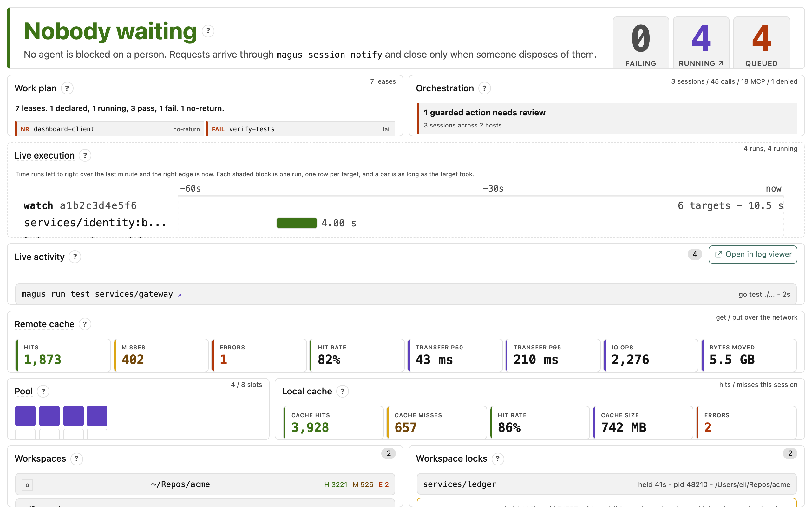This screenshot has width=812, height=520.
Task: Click the magus run test services/gateway row
Action: [x=406, y=295]
